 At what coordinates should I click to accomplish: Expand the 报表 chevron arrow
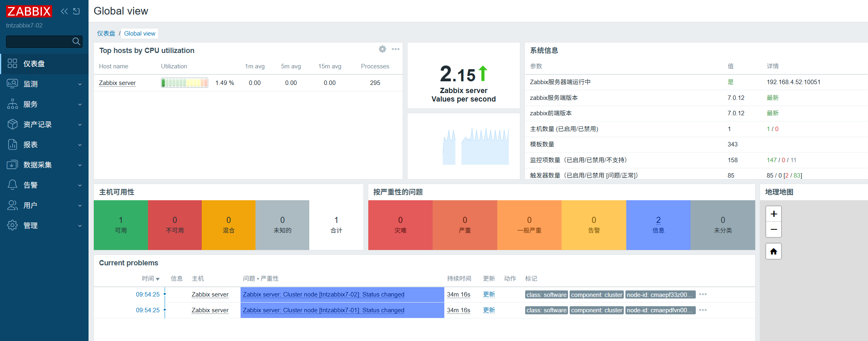click(x=80, y=145)
